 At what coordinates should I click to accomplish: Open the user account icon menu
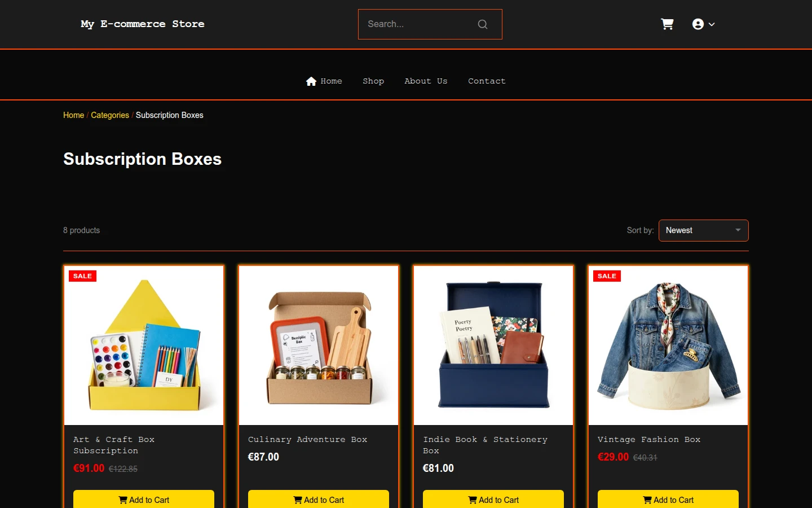tap(698, 24)
